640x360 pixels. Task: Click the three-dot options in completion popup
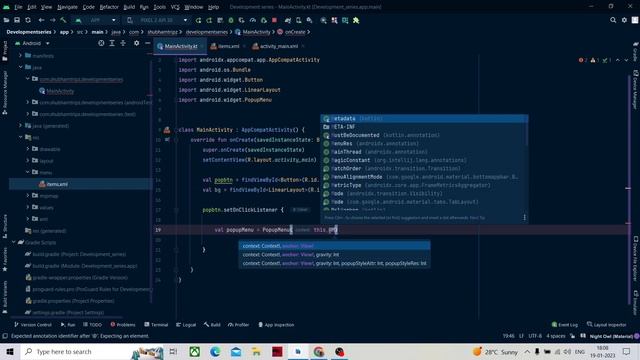(x=524, y=218)
